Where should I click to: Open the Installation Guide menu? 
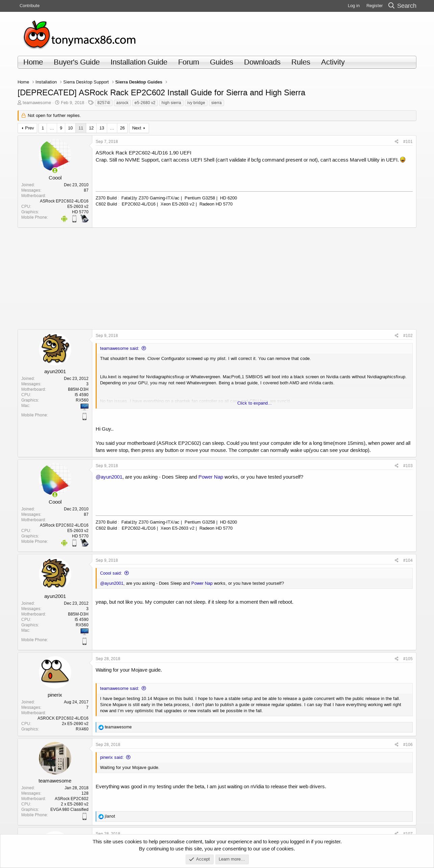[x=139, y=62]
